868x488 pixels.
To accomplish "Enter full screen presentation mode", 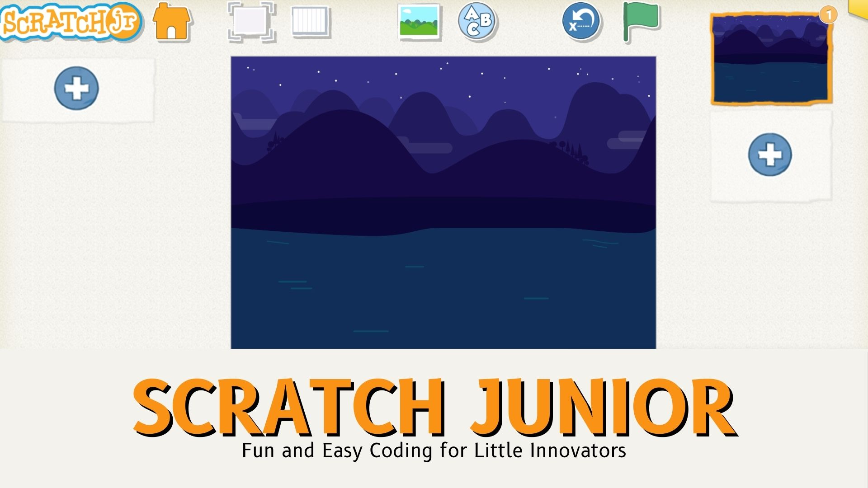I will [x=251, y=22].
